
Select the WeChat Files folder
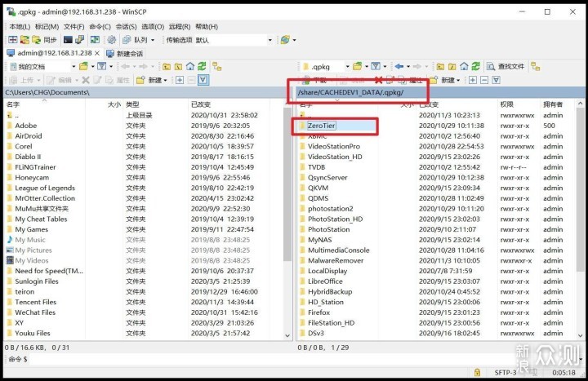click(x=35, y=312)
